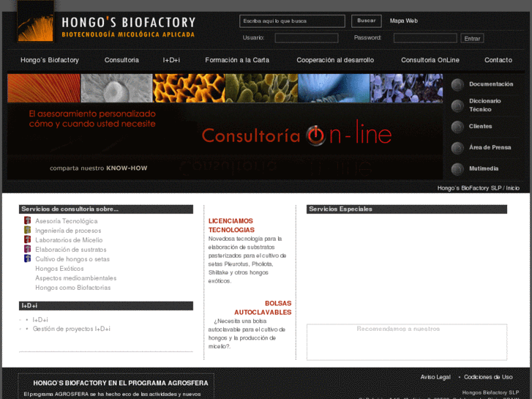Open the Cultivo de hongos o setas link
Image resolution: width=532 pixels, height=399 pixels.
click(x=72, y=259)
